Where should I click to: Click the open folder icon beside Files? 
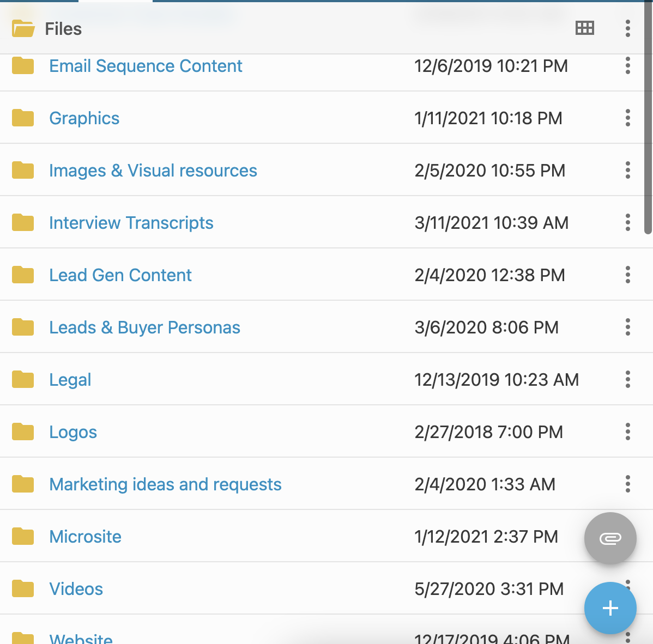pos(23,28)
